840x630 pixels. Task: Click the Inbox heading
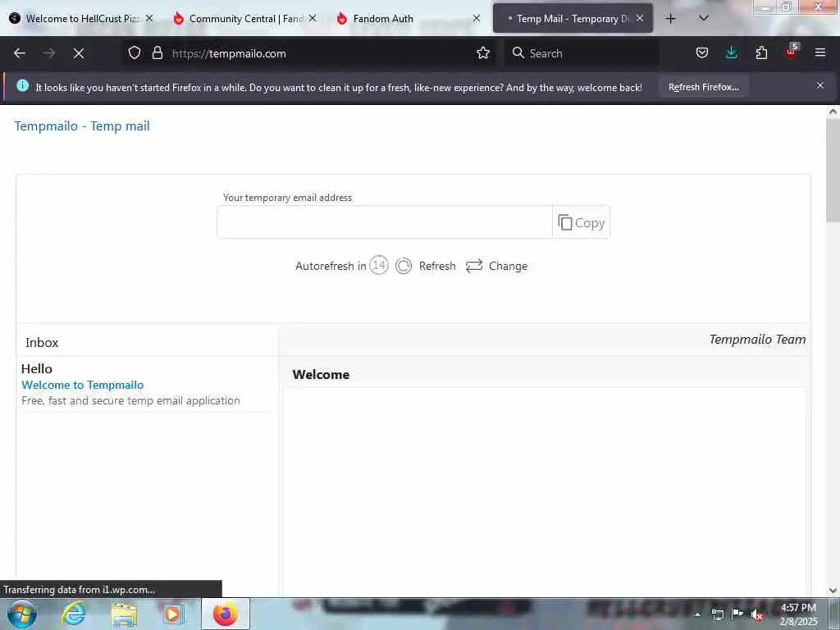(42, 342)
